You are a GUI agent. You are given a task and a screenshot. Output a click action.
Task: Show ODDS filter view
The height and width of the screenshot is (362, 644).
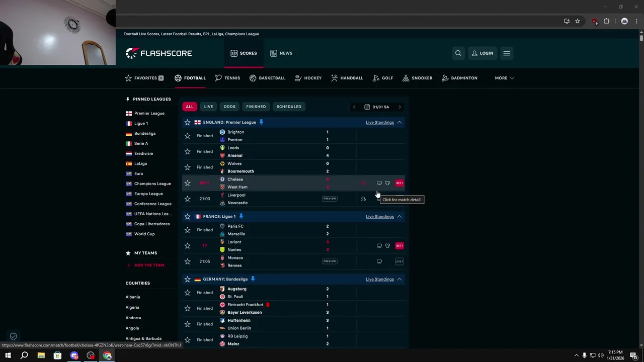[x=229, y=107]
